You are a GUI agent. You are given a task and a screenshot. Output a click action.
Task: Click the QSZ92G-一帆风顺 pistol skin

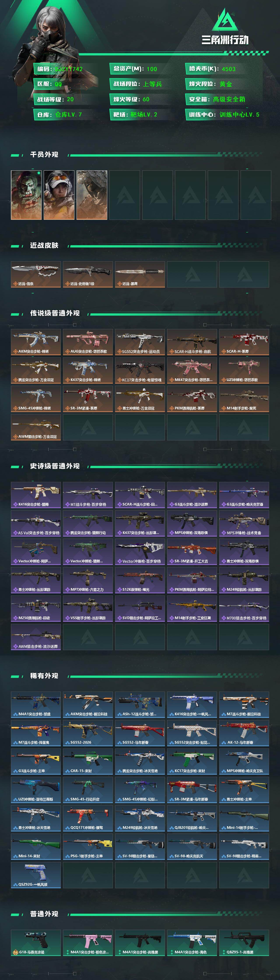[36, 875]
